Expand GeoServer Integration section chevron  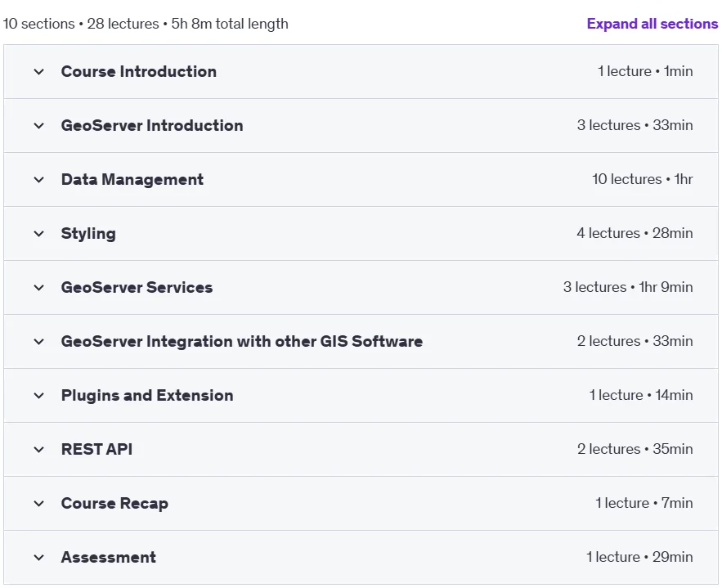(x=39, y=342)
